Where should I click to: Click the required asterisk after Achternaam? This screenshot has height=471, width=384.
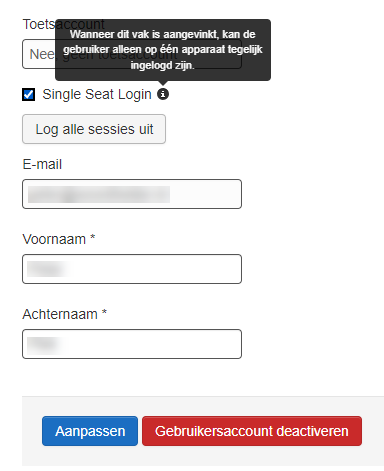click(104, 312)
